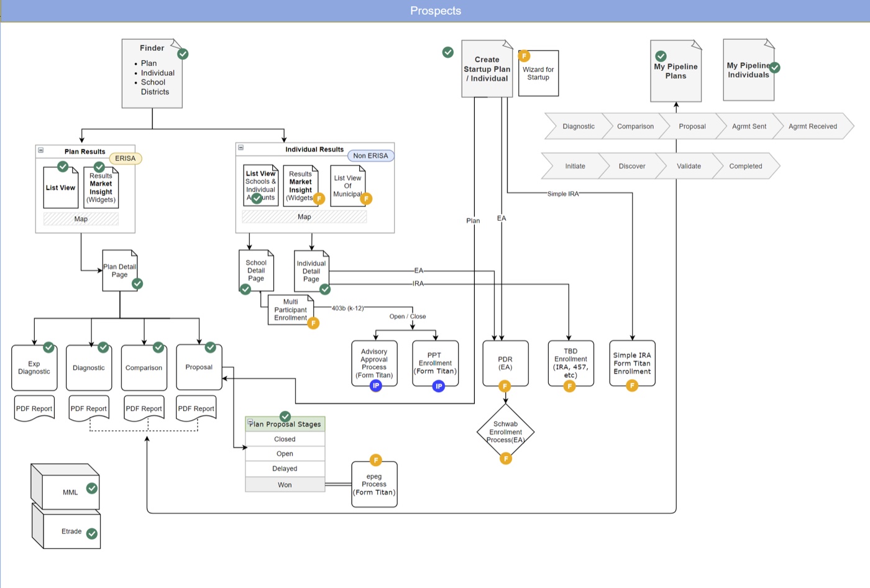The image size is (870, 588).
Task: Click the 403b (k-12) connector label
Action: pos(348,308)
